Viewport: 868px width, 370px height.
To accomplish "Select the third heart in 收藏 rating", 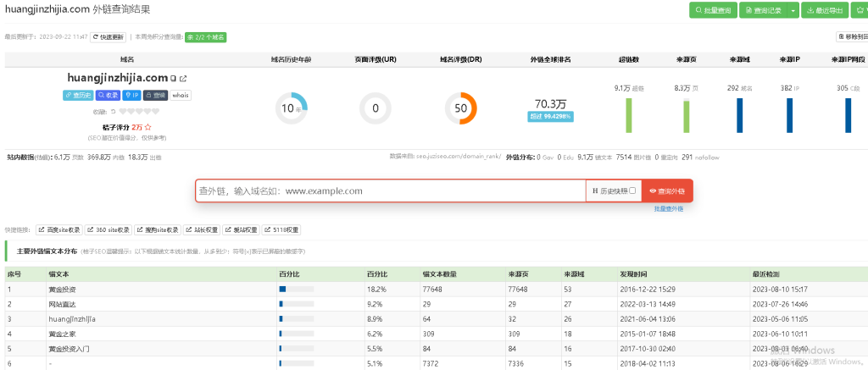I will click(140, 112).
